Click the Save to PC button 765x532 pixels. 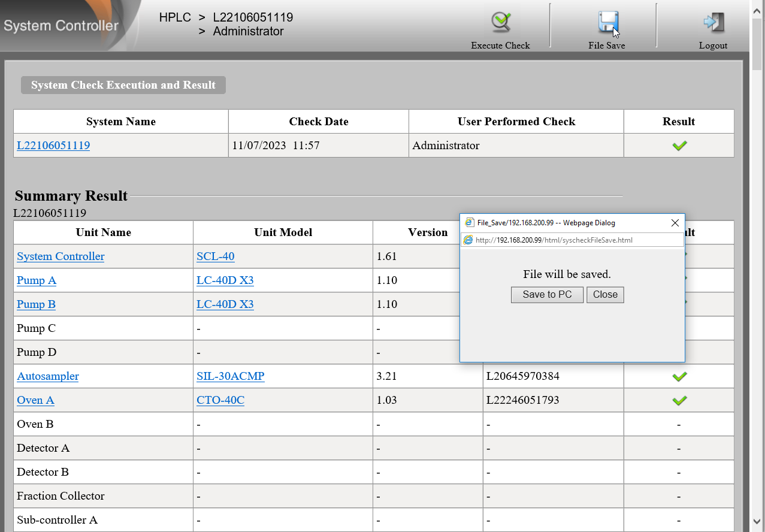547,295
